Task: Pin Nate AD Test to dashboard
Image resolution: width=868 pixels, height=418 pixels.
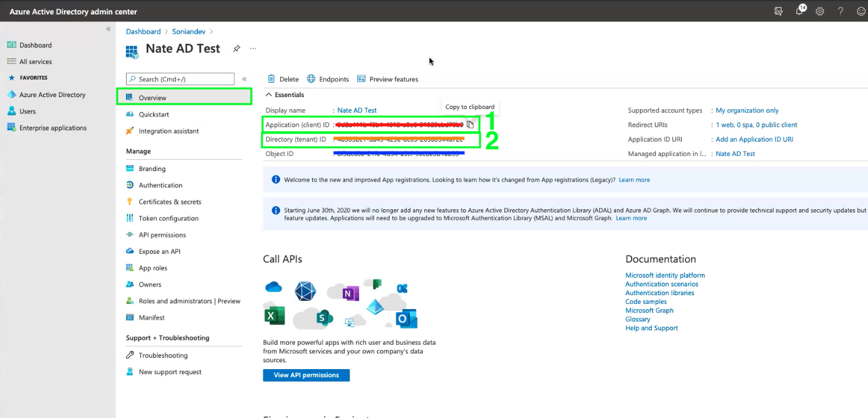Action: pos(236,48)
